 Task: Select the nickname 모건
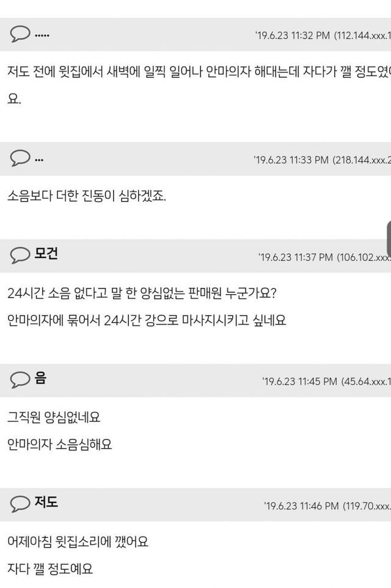pos(46,254)
